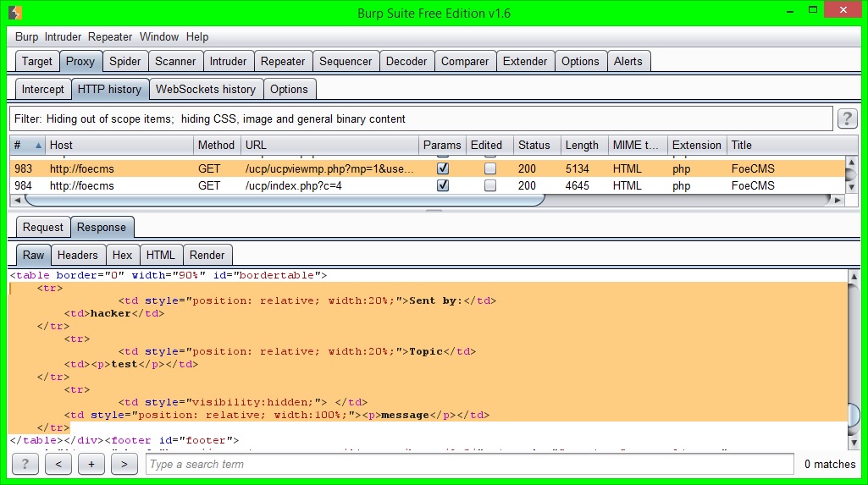Select the Headers view tab
The image size is (868, 485).
[x=78, y=255]
